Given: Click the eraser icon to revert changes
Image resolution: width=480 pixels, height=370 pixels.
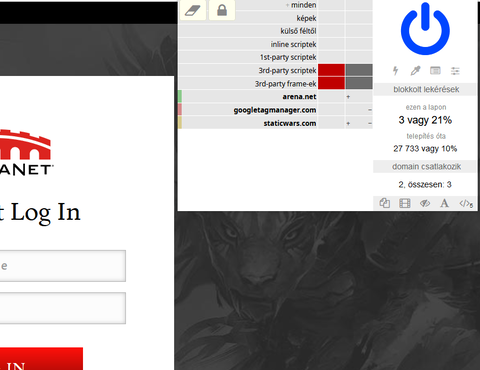Looking at the screenshot, I should [193, 10].
